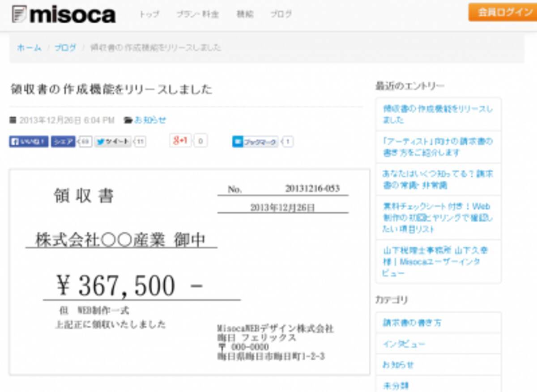This screenshot has height=392, width=537.
Task: Click the Facebook いいね! icon
Action: (16, 141)
